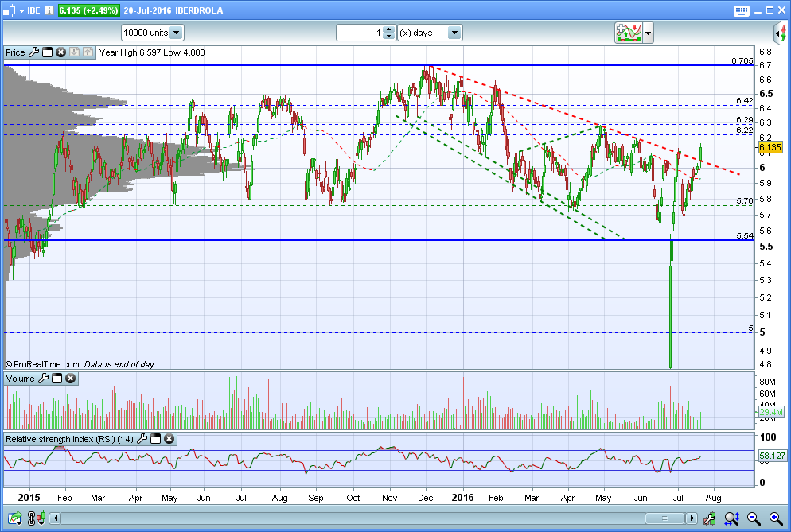Click the add indicator icon
The image size is (791, 532).
coord(628,33)
